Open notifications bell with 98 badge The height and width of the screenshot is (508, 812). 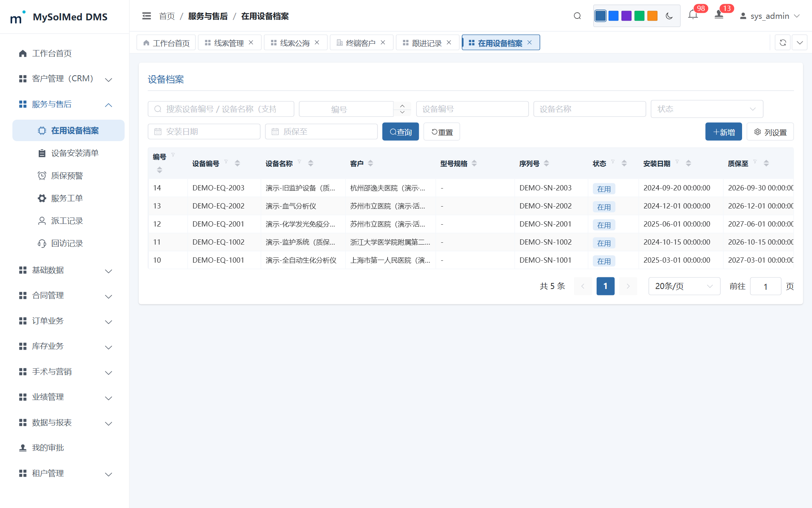(693, 15)
